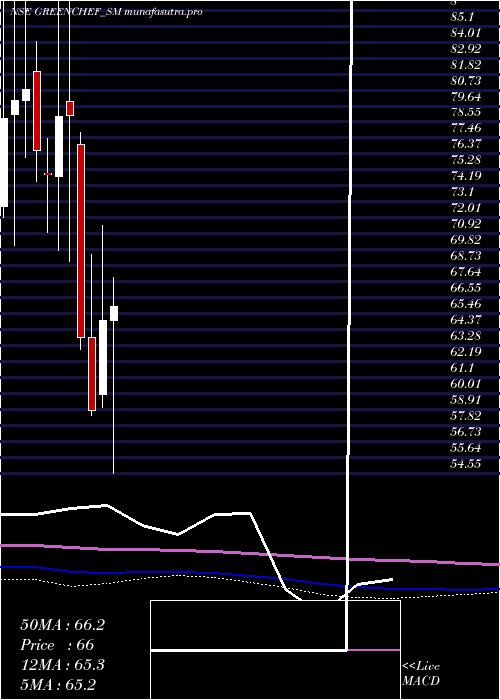Click the 75.28 price axis label
Viewport: 500px width, 700px height.
[x=466, y=160]
